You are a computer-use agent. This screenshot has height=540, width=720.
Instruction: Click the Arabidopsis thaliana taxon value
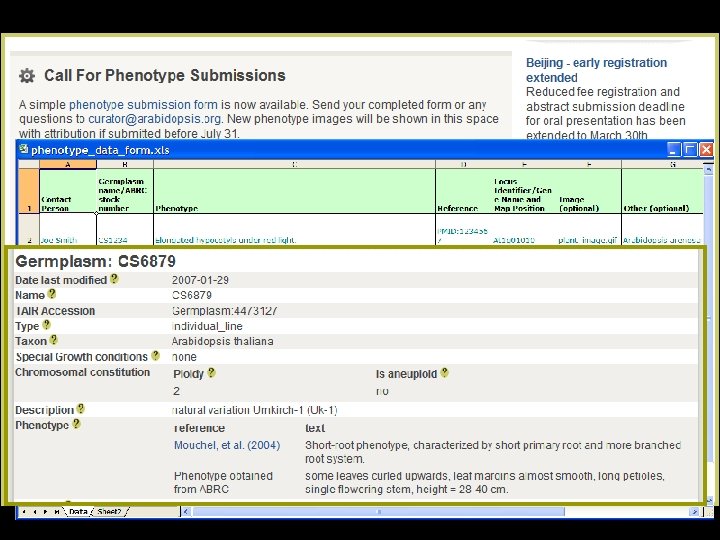coord(222,342)
